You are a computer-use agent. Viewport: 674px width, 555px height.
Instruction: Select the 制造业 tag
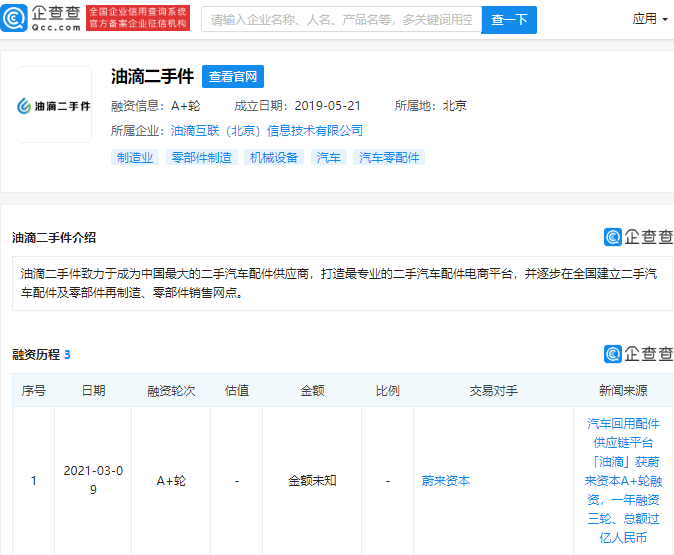135,157
